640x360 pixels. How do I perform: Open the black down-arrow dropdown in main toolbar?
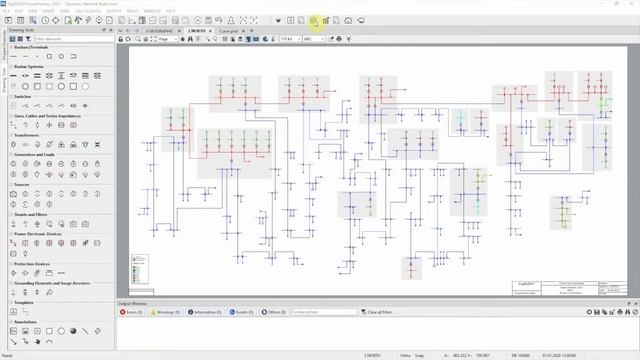click(278, 20)
